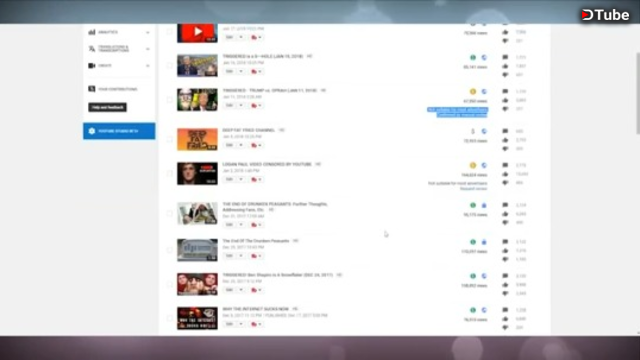The width and height of the screenshot is (640, 360).
Task: Click monetization icon for WHY THE INTERNET SUCKS NOW
Action: [473, 310]
